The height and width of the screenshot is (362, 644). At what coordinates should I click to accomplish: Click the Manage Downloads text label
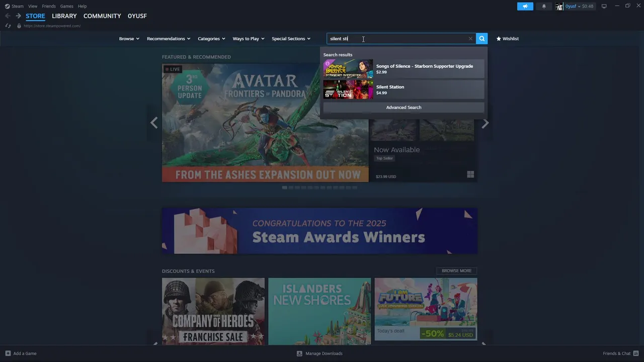pyautogui.click(x=324, y=353)
